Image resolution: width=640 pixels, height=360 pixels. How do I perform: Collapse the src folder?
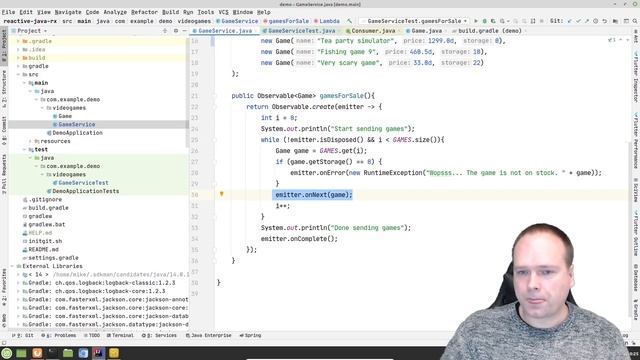(x=18, y=75)
